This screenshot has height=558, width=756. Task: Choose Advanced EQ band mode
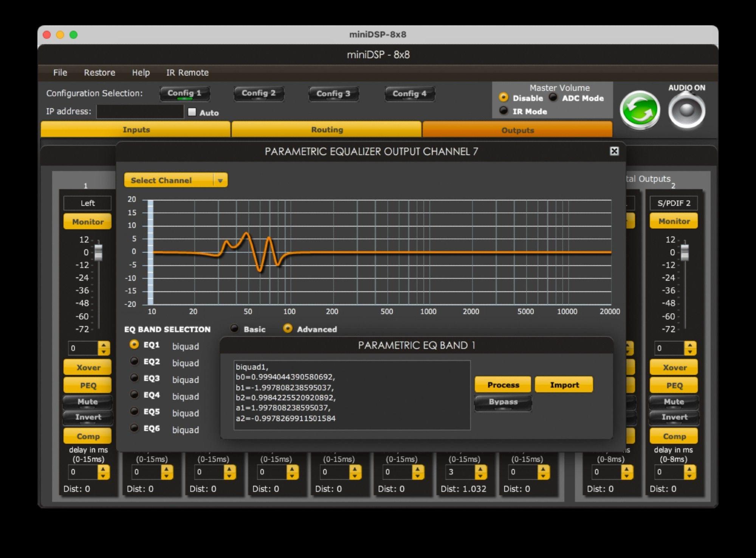[x=288, y=328]
